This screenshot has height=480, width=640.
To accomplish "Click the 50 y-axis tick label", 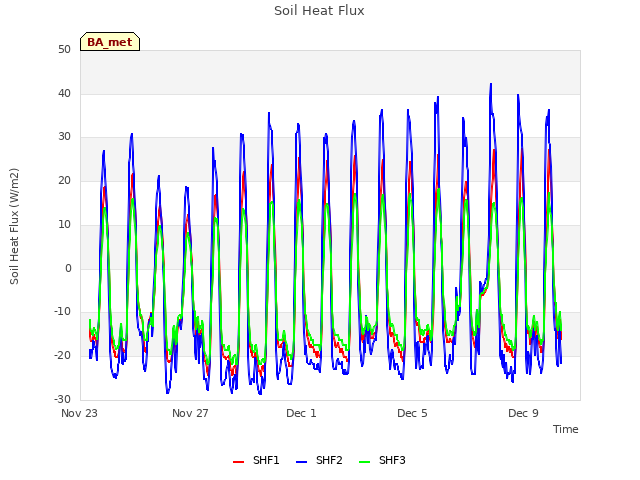I will pos(64,49).
